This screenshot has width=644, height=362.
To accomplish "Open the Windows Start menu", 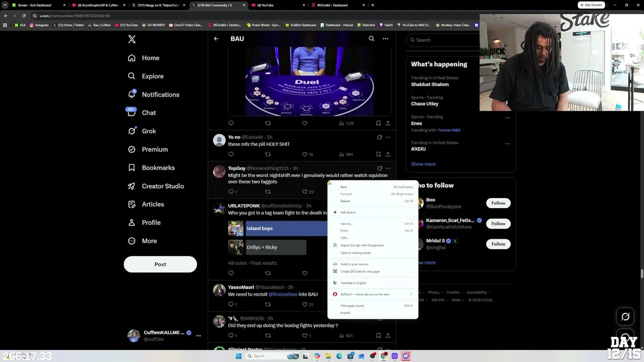I will click(238, 356).
